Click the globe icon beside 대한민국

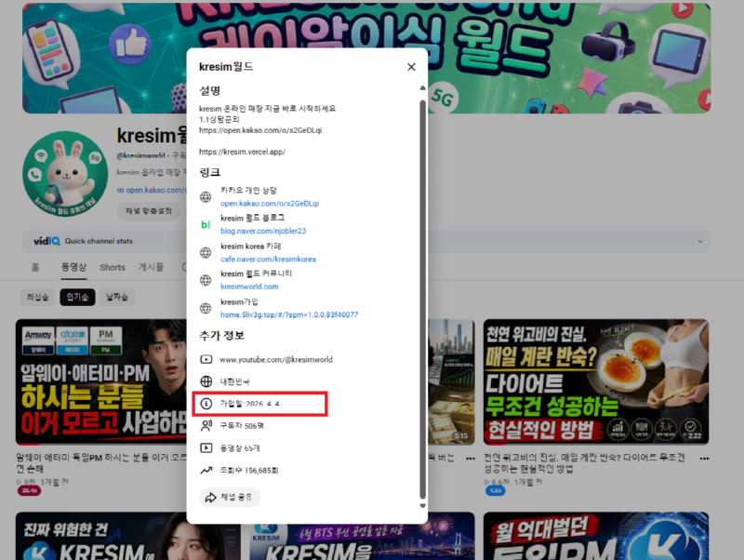(206, 381)
